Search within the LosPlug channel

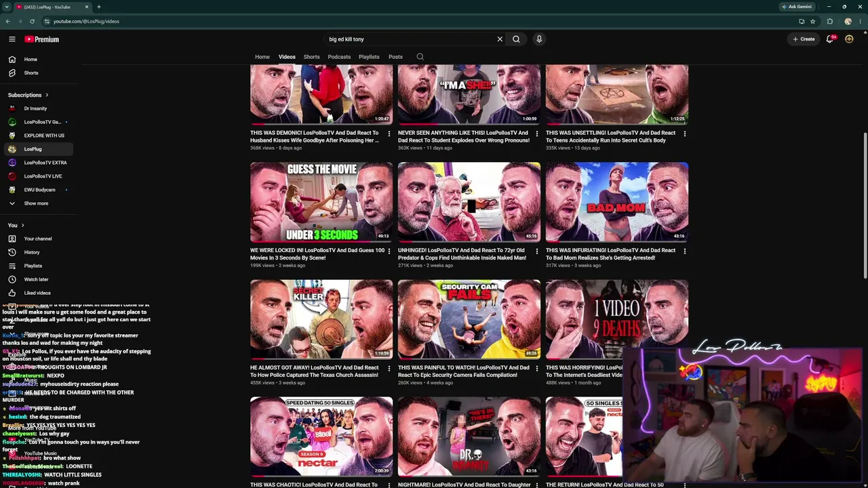point(420,57)
